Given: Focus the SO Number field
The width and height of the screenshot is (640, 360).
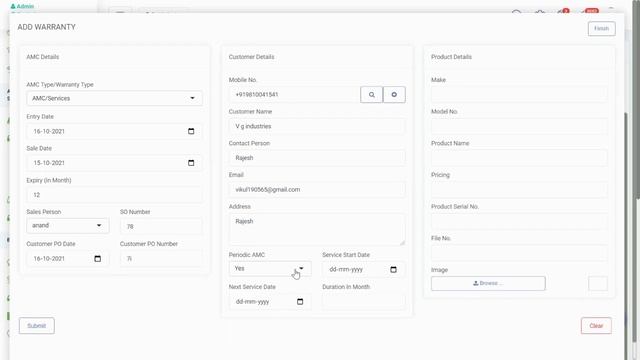Looking at the screenshot, I should point(161,227).
